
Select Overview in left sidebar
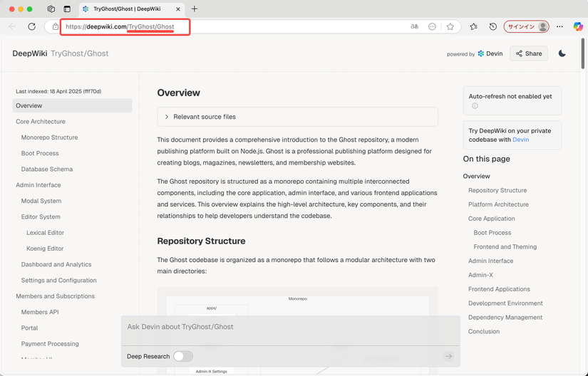72,105
